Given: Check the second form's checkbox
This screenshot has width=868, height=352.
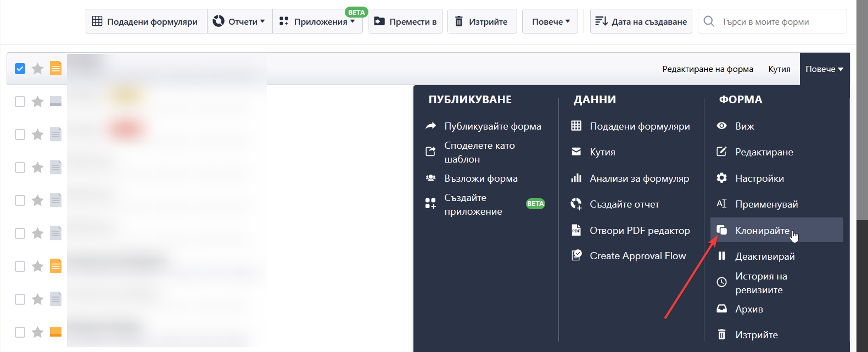Looking at the screenshot, I should 20,102.
